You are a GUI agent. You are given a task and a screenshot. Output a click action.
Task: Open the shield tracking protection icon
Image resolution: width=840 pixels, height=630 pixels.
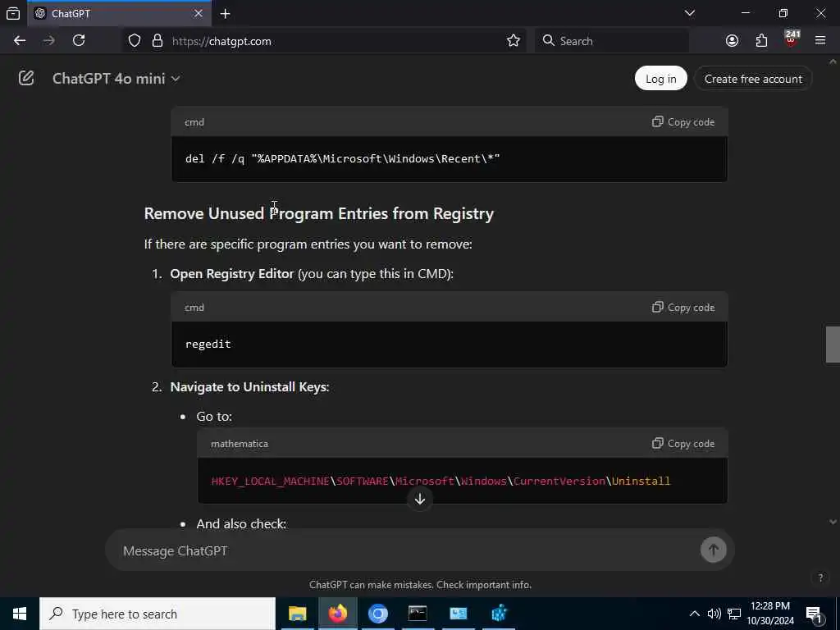135,41
